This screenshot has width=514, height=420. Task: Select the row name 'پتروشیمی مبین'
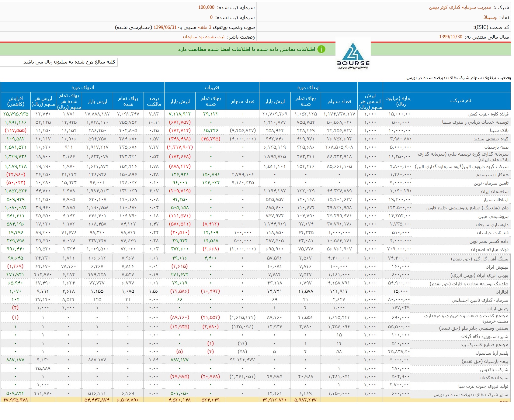pos(493,216)
